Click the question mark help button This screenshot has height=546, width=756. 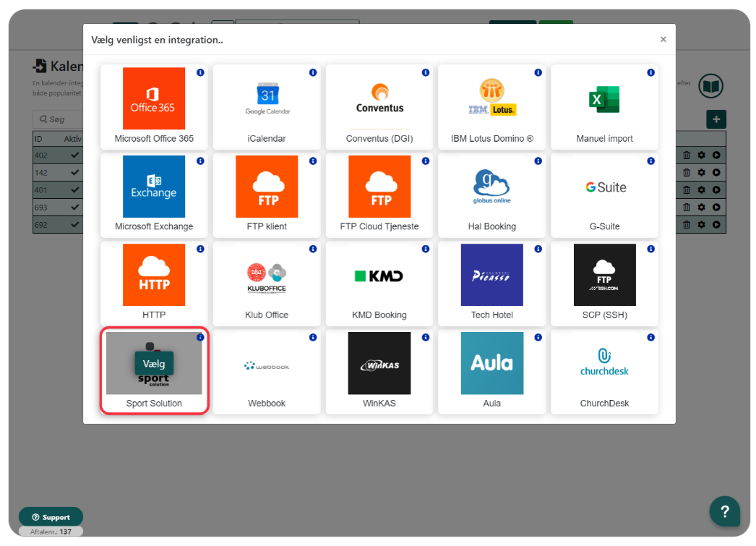pyautogui.click(x=724, y=511)
